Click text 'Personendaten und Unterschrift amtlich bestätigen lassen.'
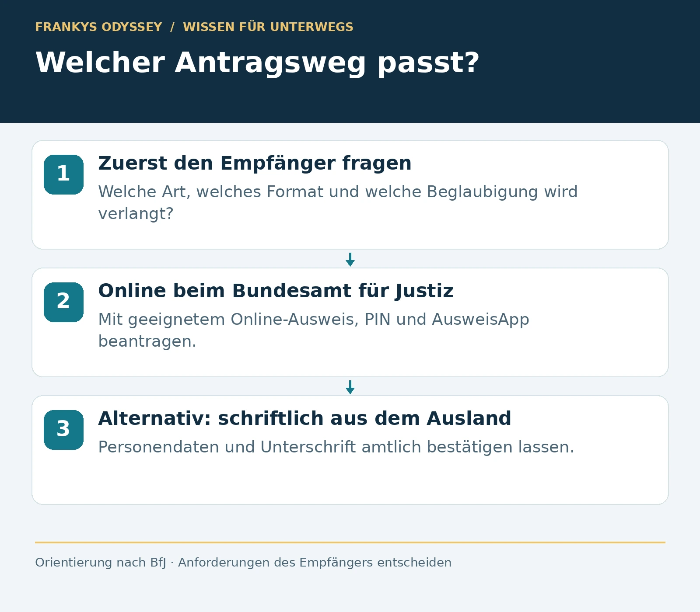 tap(336, 447)
